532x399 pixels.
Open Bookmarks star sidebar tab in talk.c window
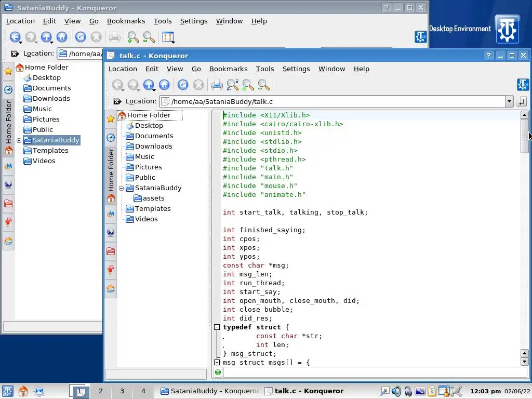111,119
